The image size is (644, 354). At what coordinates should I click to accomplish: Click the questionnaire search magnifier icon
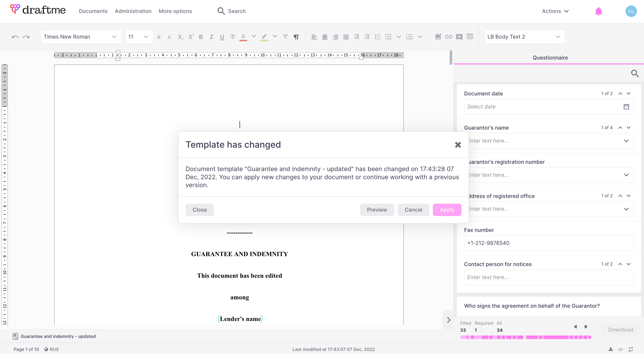pyautogui.click(x=635, y=73)
